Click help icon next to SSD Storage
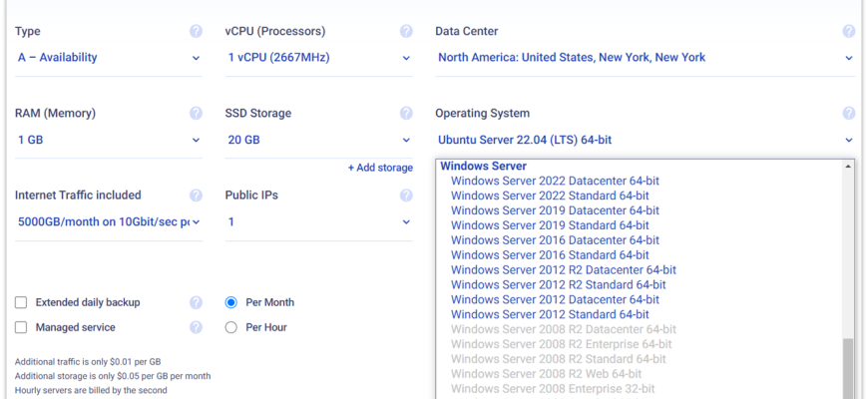Viewport: 868px width, 399px height. pos(406,114)
